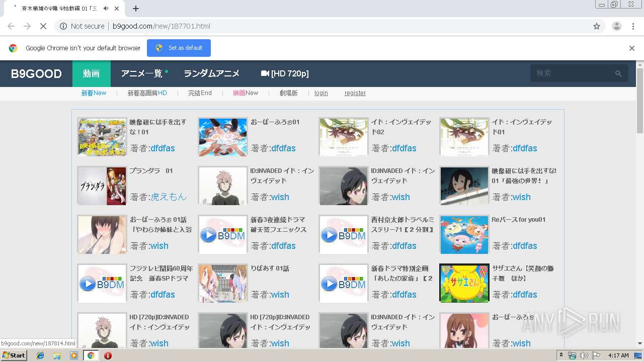Open the Action Center flag icon
Image resolution: width=644 pixels, height=362 pixels.
coord(596,355)
